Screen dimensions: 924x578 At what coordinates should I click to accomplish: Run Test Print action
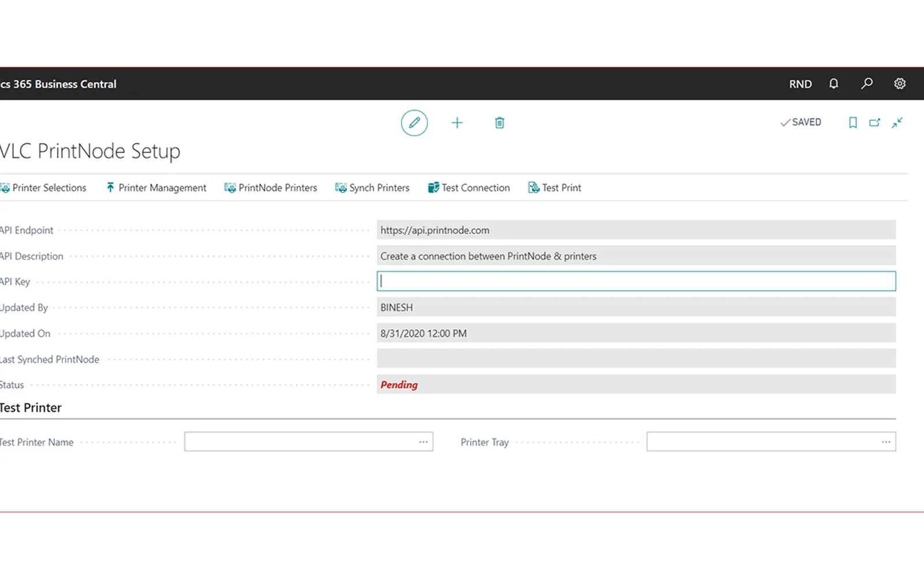555,188
